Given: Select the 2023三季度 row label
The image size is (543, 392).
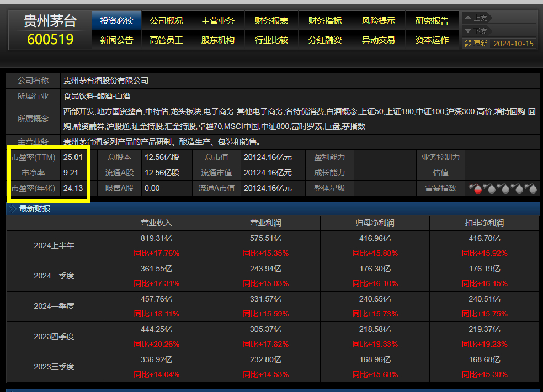Looking at the screenshot, I should tap(54, 367).
